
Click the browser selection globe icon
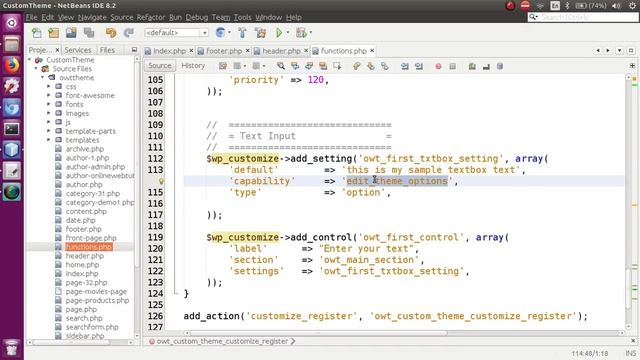point(220,33)
